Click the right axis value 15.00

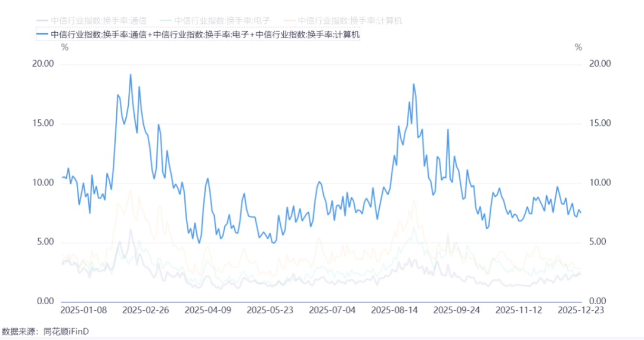coord(600,123)
